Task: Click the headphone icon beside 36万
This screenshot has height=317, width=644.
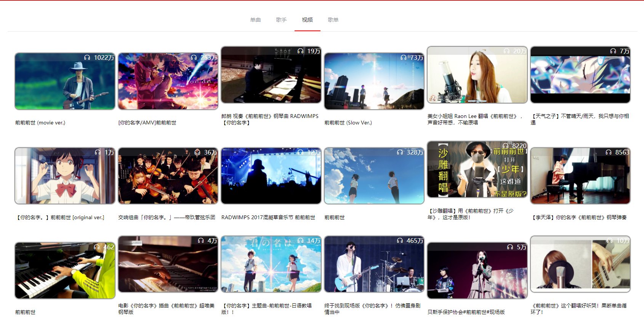Action: [x=197, y=152]
